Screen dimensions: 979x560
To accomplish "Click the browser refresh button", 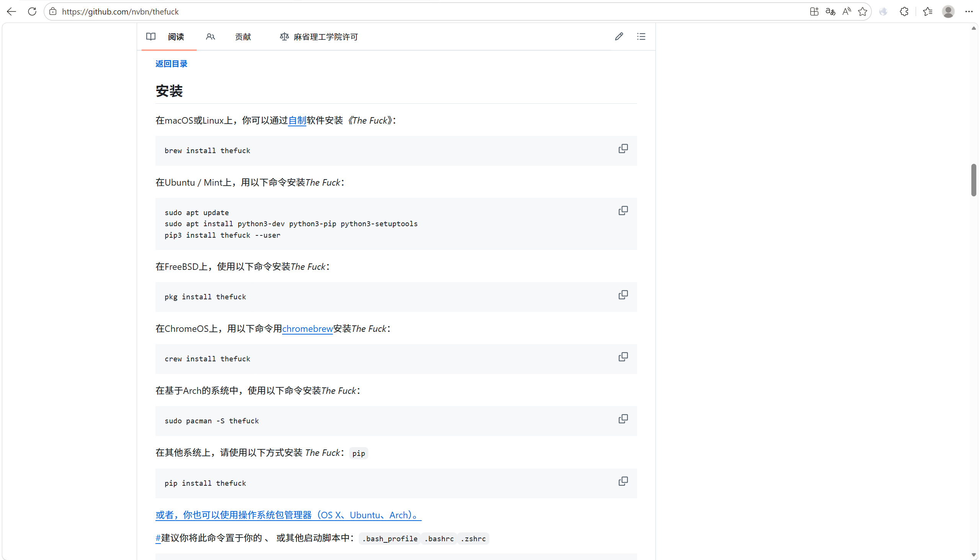I will point(32,11).
